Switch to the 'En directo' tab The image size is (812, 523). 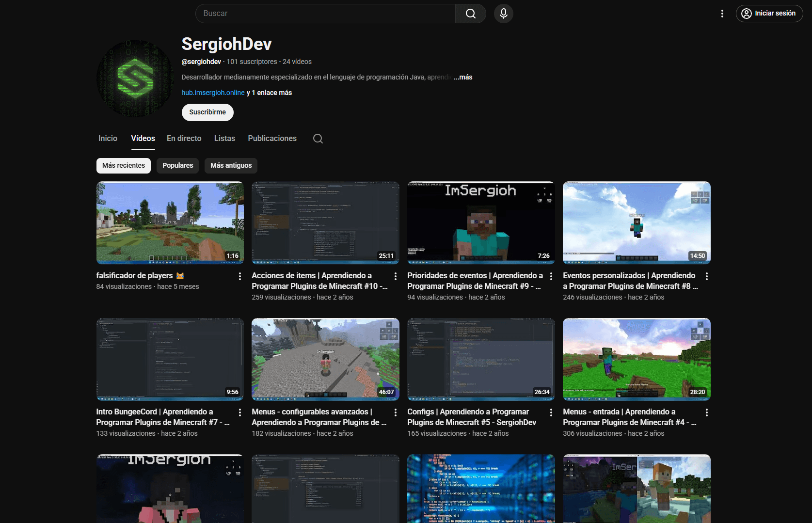[x=184, y=139]
